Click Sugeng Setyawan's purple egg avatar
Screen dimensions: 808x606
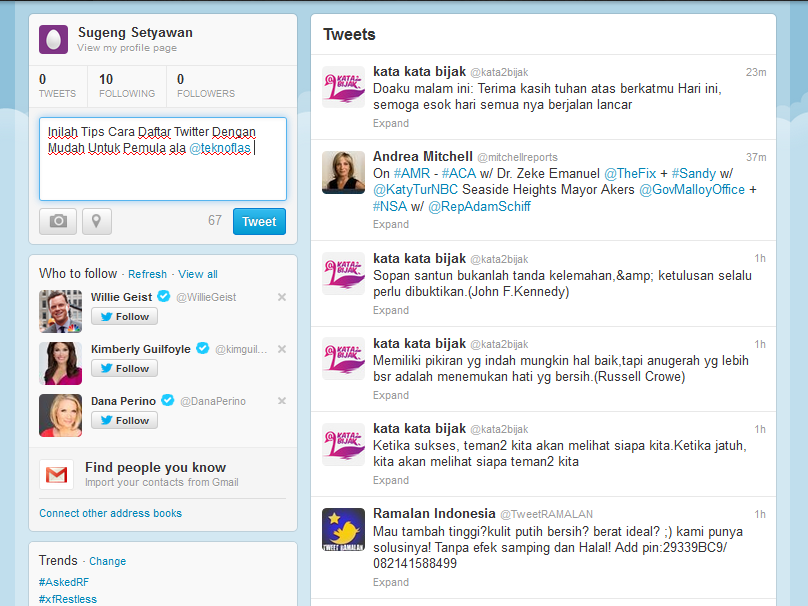[54, 39]
